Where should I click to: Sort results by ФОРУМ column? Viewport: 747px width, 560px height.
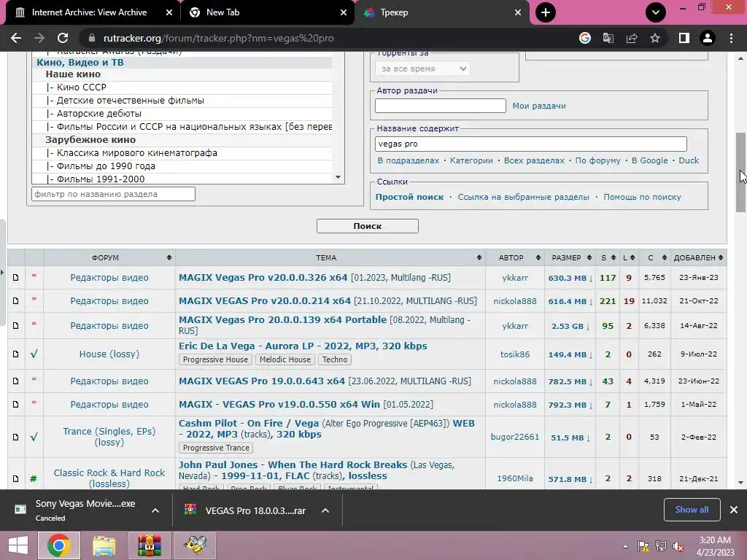(109, 257)
